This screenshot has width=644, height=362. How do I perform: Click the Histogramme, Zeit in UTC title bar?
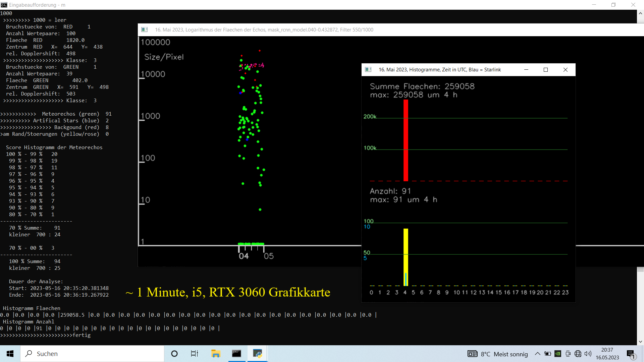click(x=440, y=69)
